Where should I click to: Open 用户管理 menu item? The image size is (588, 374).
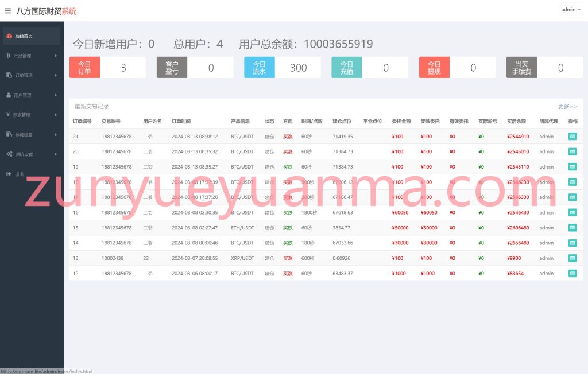pyautogui.click(x=32, y=95)
